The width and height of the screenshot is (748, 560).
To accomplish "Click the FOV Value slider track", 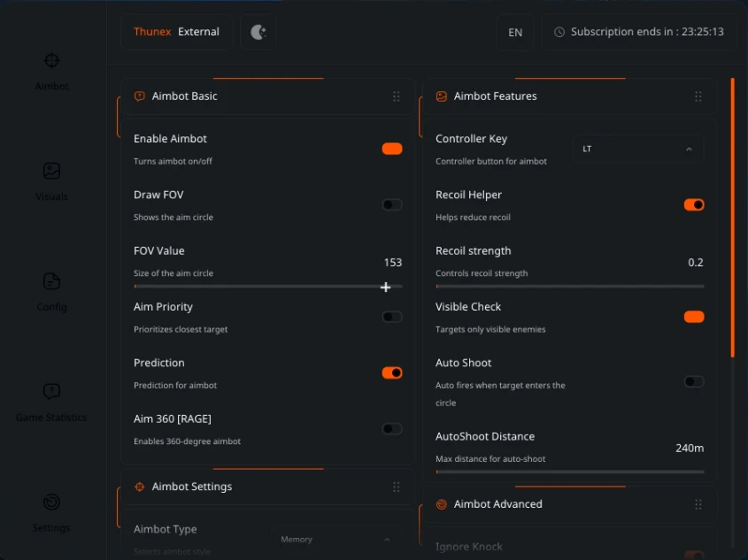I will [x=268, y=287].
